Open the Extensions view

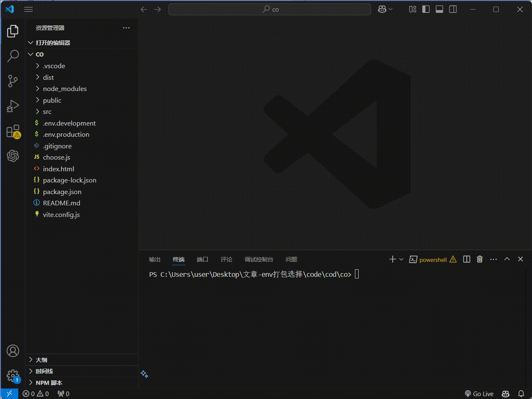[x=13, y=131]
